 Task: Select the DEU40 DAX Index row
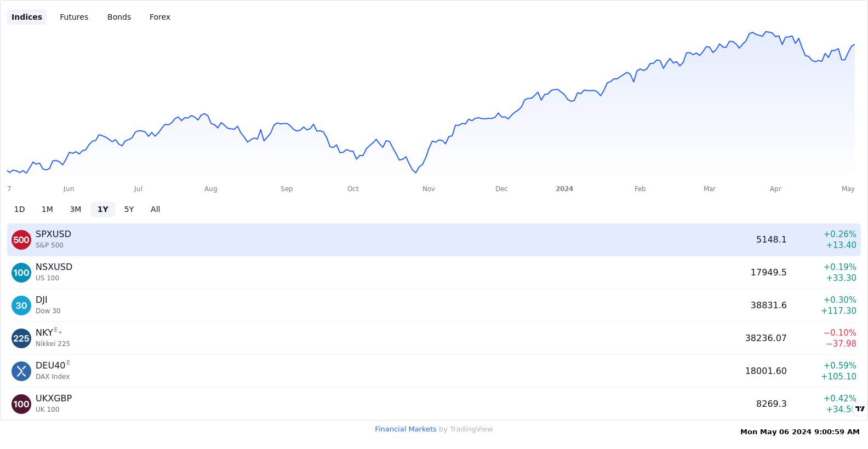434,371
